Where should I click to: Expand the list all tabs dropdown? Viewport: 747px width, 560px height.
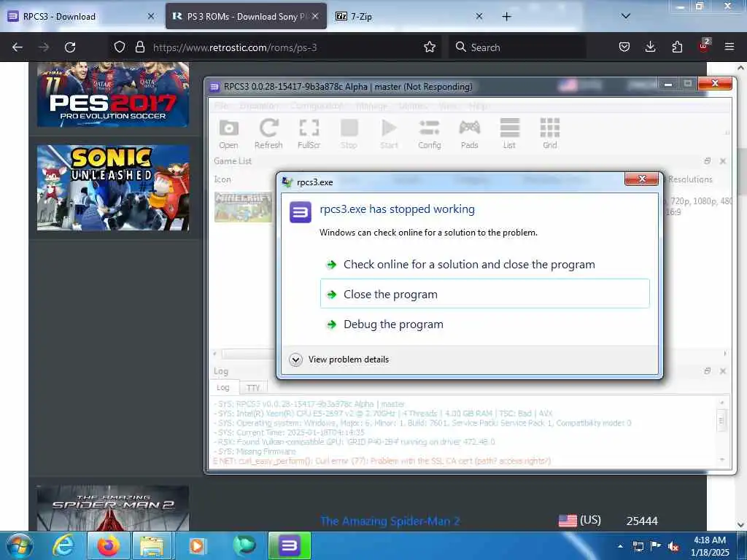[x=626, y=16]
